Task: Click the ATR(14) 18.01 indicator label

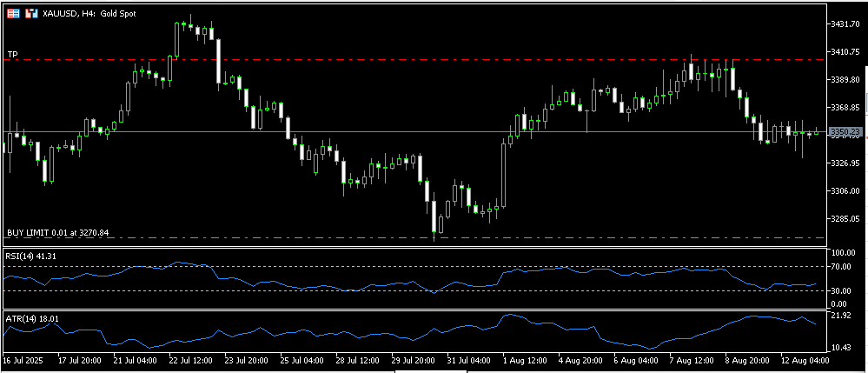Action: click(32, 318)
